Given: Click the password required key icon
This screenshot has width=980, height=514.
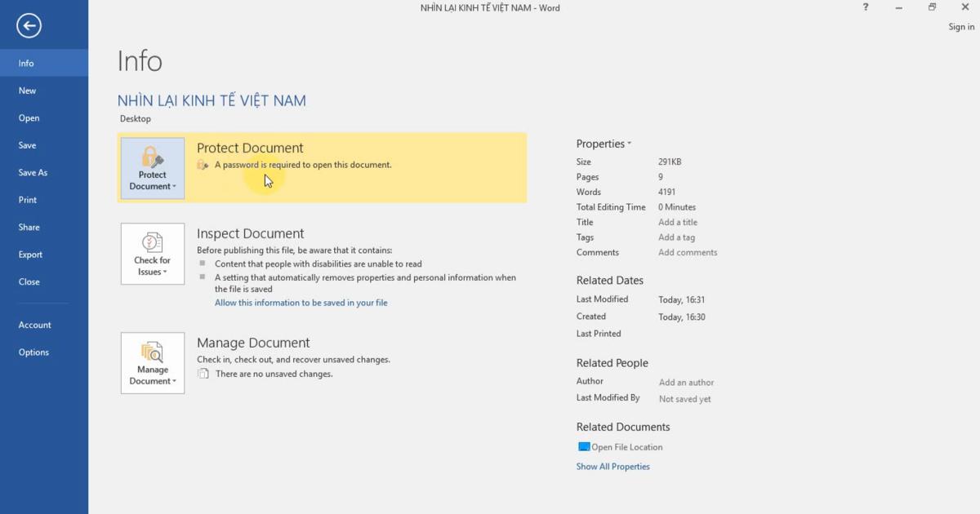Looking at the screenshot, I should click(x=202, y=165).
